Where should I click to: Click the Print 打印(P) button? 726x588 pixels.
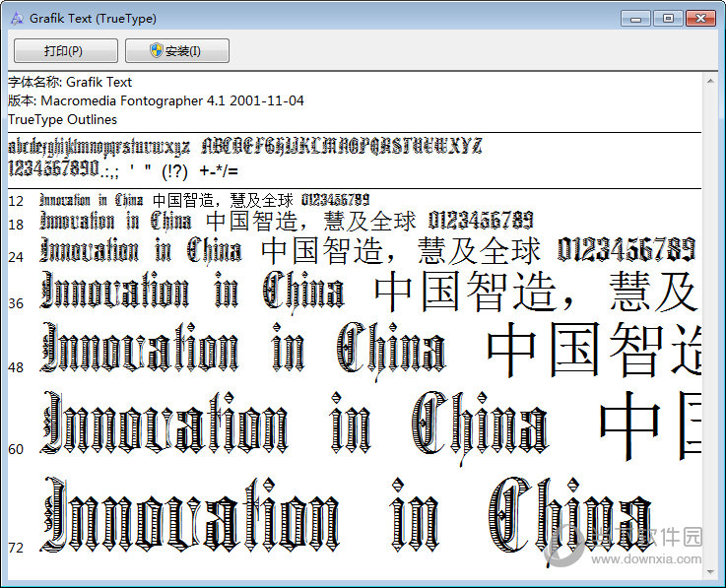click(66, 50)
